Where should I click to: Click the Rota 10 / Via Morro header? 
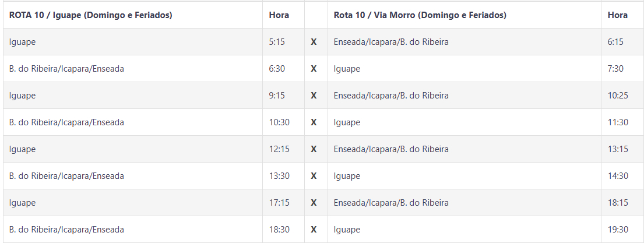coord(420,15)
